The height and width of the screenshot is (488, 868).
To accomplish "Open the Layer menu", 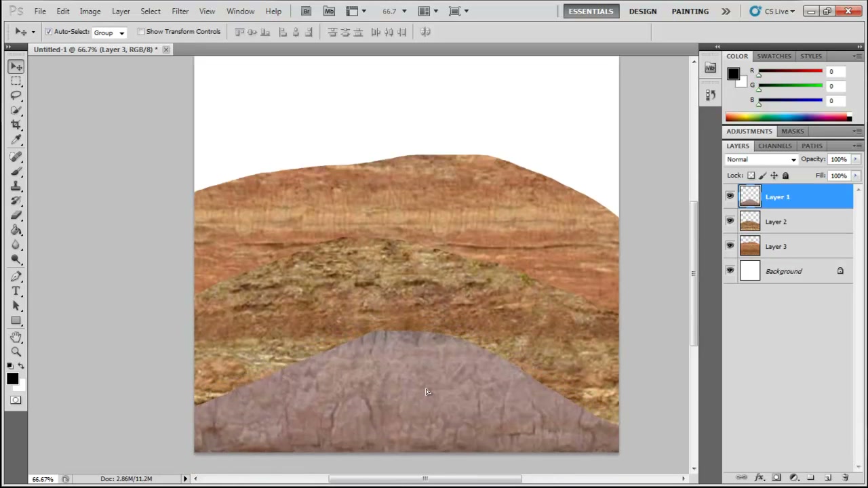I will coord(121,11).
